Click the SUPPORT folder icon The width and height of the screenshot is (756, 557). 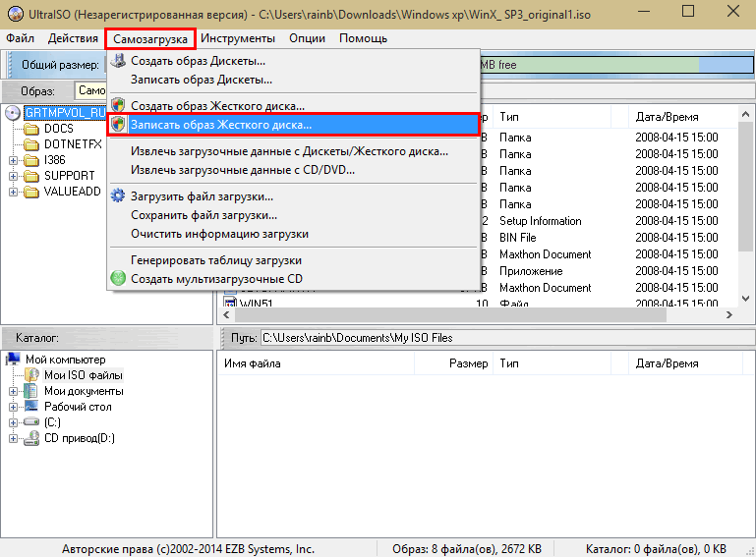click(x=31, y=176)
